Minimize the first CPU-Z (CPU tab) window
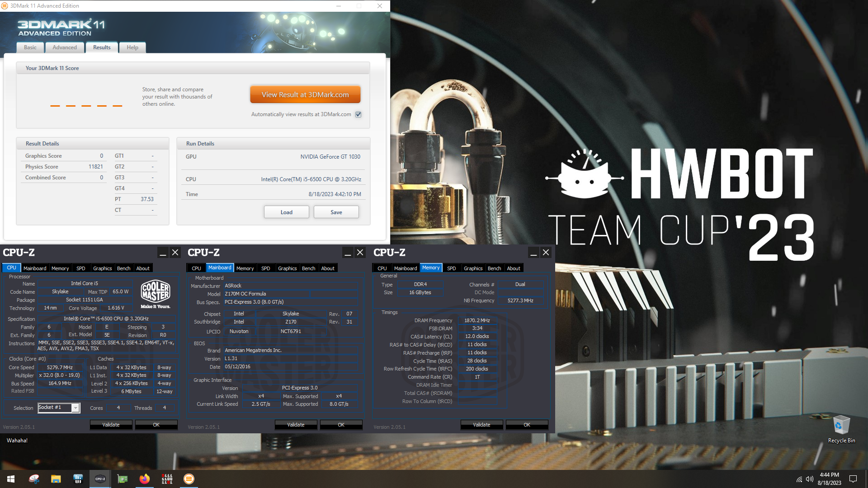The width and height of the screenshot is (868, 488). coord(163,253)
